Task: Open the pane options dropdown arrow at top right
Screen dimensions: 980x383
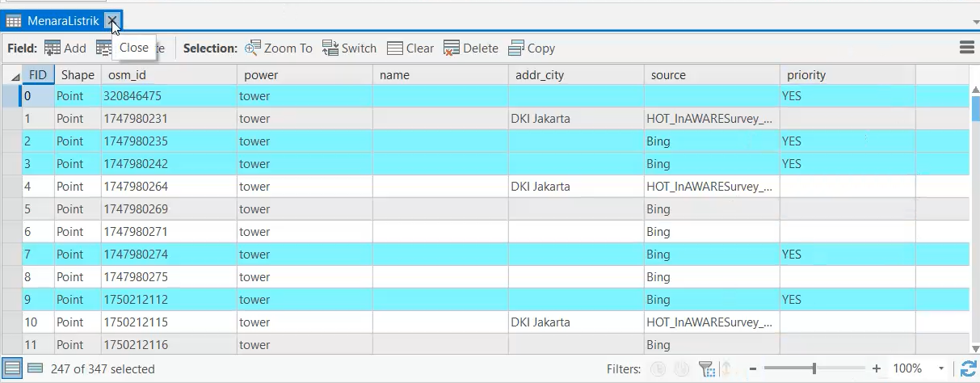Action: 975,22
